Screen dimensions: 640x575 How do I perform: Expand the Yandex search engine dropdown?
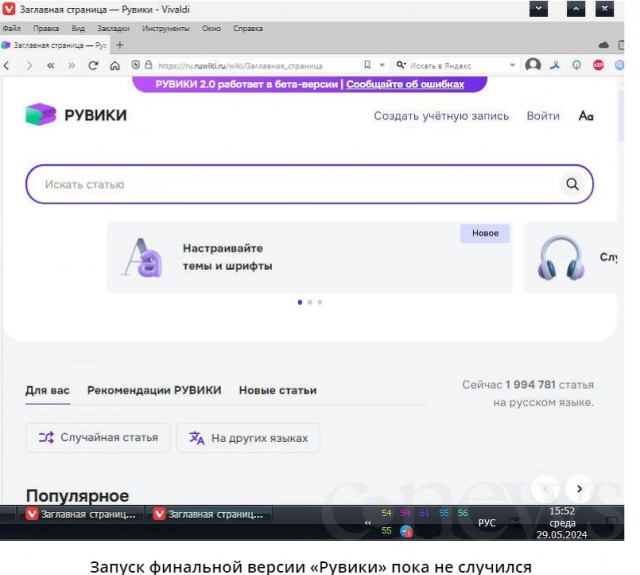(x=401, y=65)
